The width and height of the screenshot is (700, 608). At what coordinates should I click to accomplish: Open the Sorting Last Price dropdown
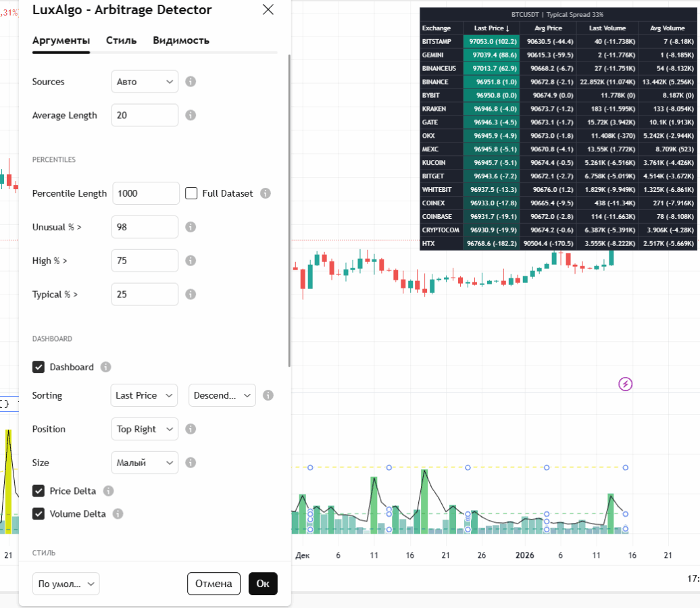[x=144, y=395]
